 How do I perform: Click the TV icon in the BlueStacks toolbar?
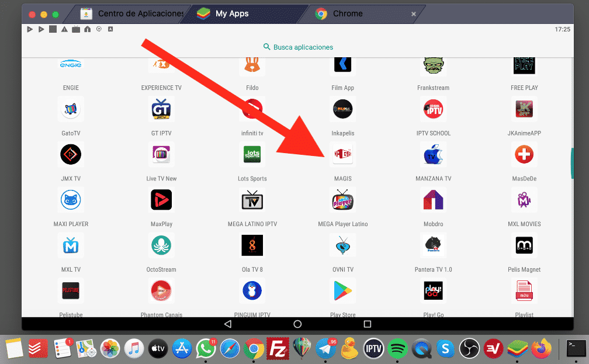[x=75, y=29]
